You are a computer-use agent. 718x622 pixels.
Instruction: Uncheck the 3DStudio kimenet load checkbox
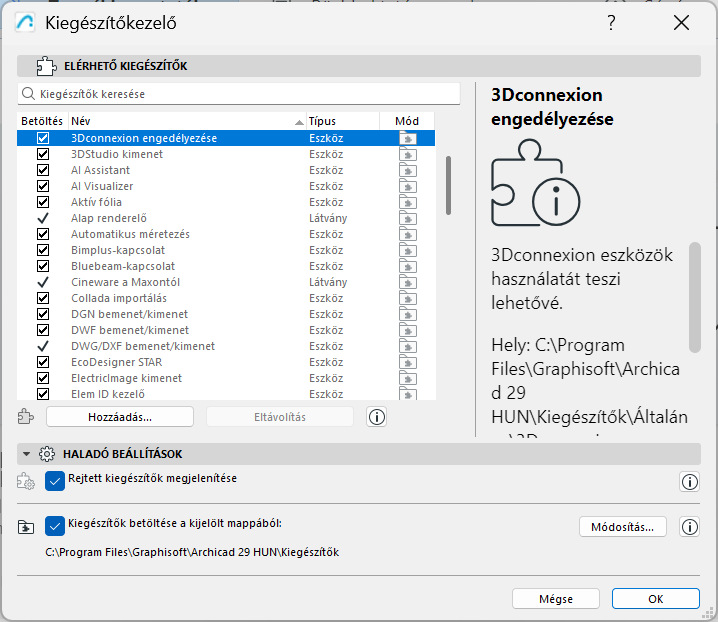[x=43, y=154]
